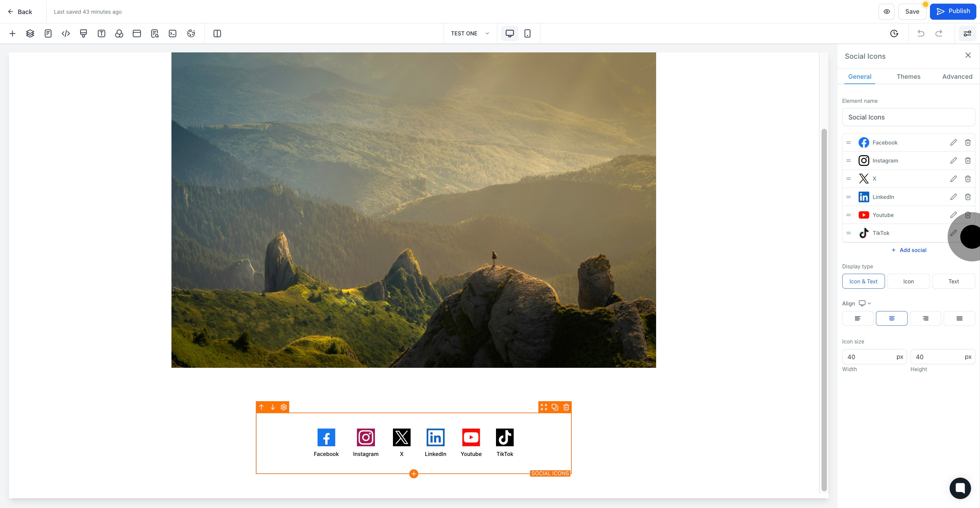980x508 pixels.
Task: Open the TEST ONE page dropdown
Action: coord(470,33)
